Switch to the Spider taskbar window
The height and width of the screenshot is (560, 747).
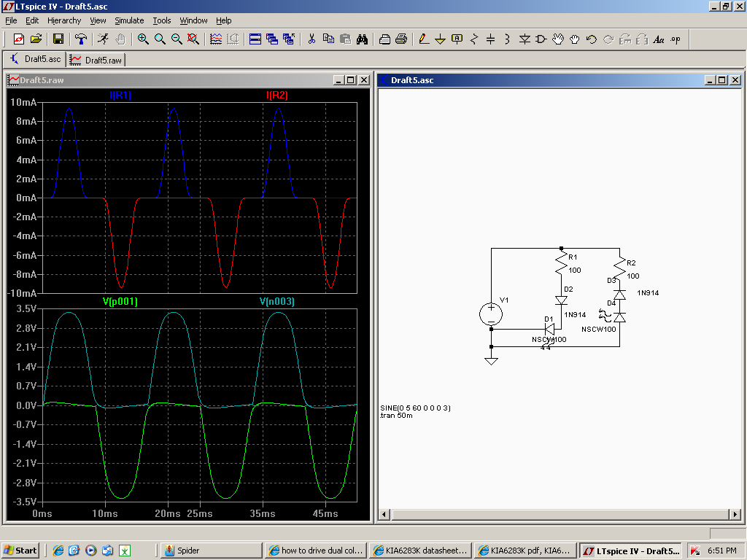[211, 551]
